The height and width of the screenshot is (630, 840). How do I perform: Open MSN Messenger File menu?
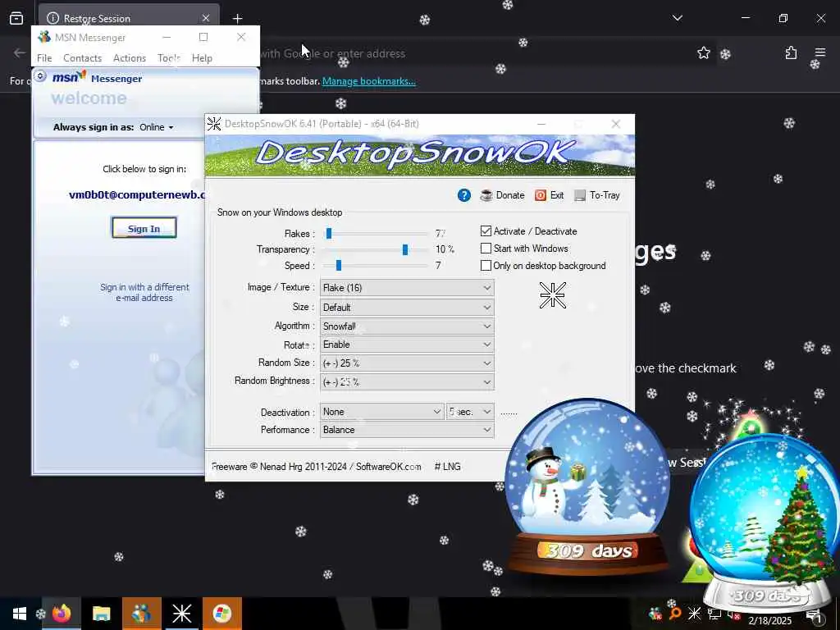tap(44, 58)
